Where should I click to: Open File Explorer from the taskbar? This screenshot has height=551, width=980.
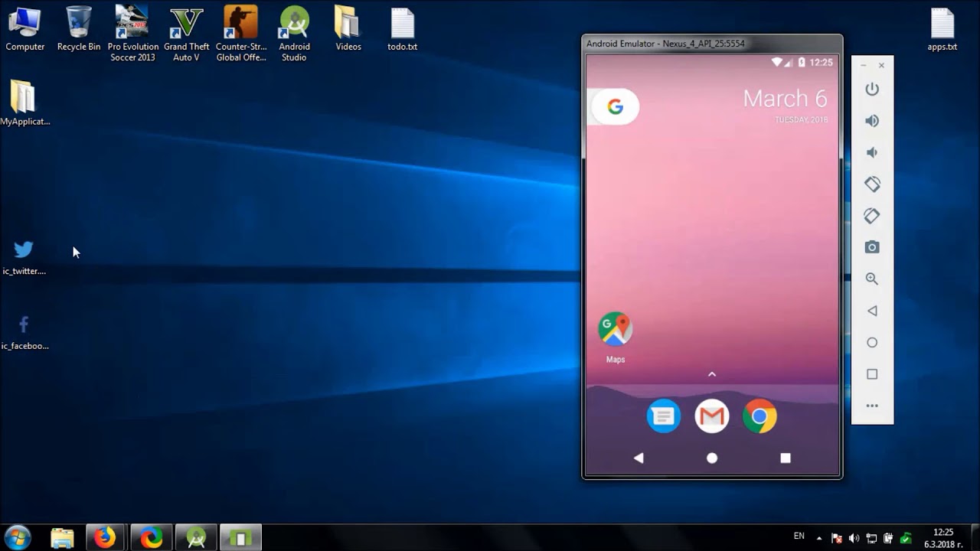[x=62, y=538]
